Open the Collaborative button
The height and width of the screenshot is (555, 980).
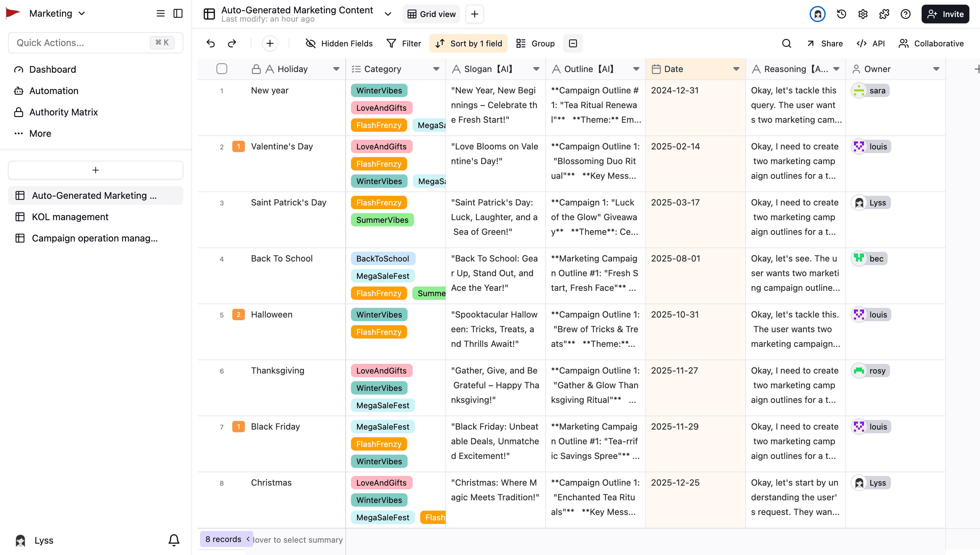(x=931, y=43)
